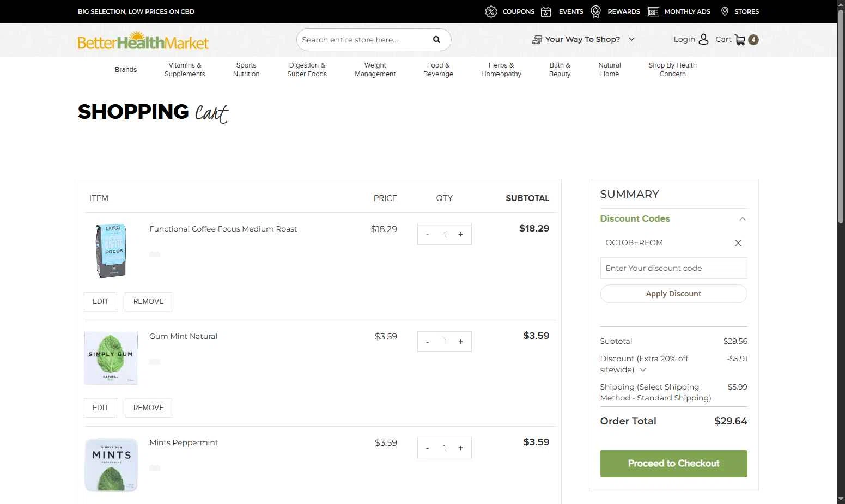Remove Gum Mint Natural from cart
This screenshot has width=845, height=504.
click(148, 408)
